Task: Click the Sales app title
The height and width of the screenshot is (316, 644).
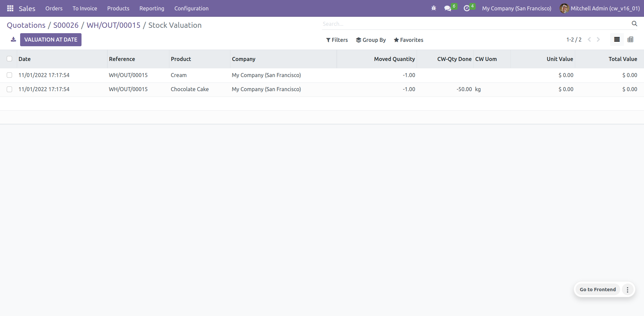Action: tap(27, 8)
